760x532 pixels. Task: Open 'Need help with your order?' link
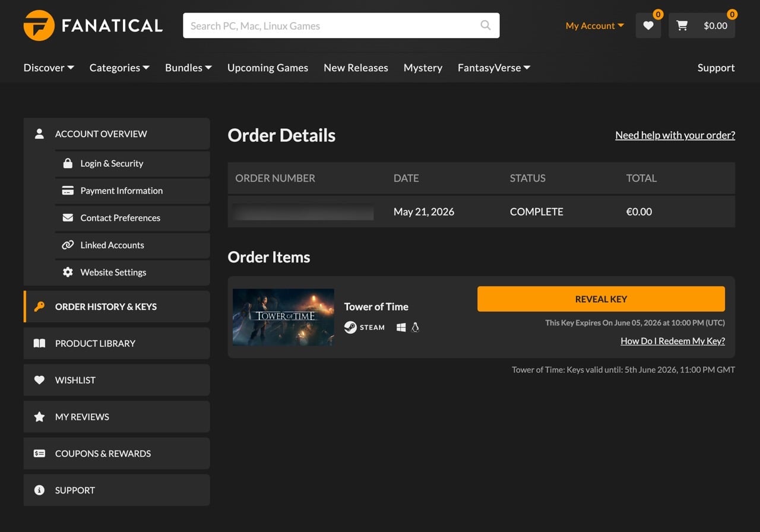(675, 135)
